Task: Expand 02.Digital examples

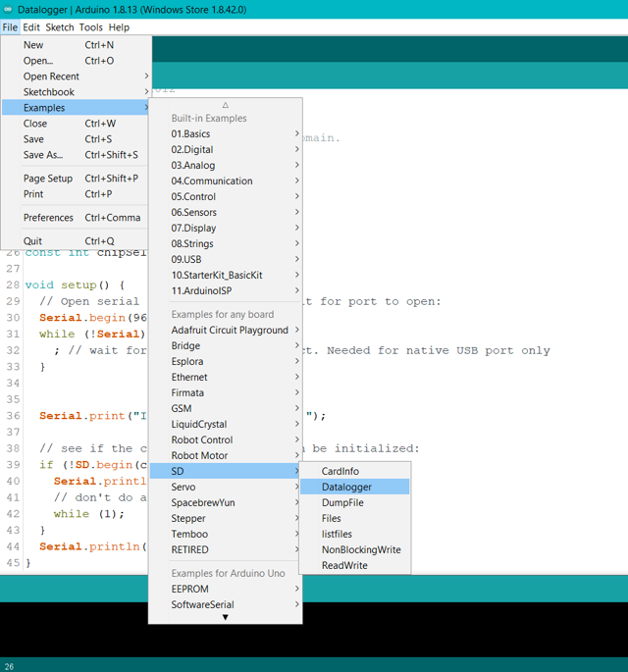Action: pos(226,149)
